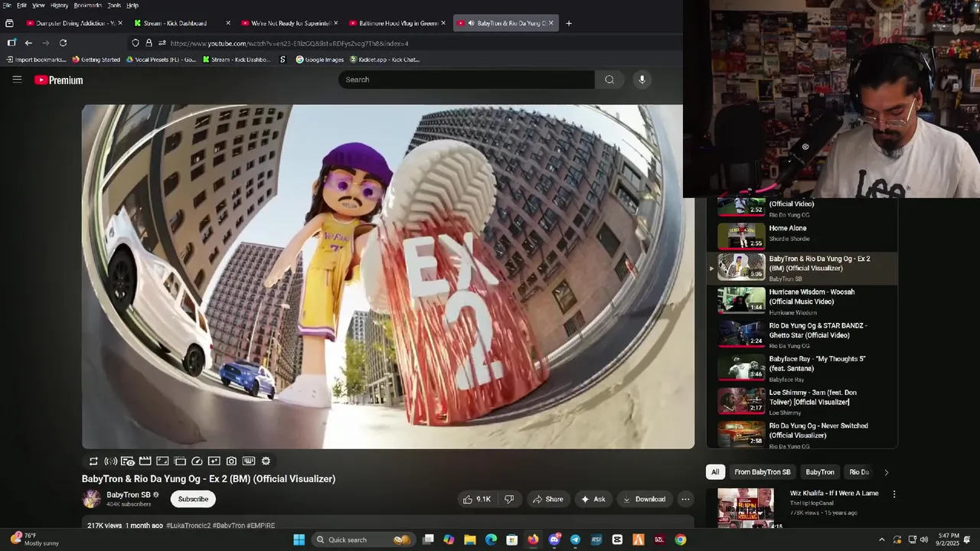
Task: Click the BabyTron SB channel avatar
Action: pos(91,499)
